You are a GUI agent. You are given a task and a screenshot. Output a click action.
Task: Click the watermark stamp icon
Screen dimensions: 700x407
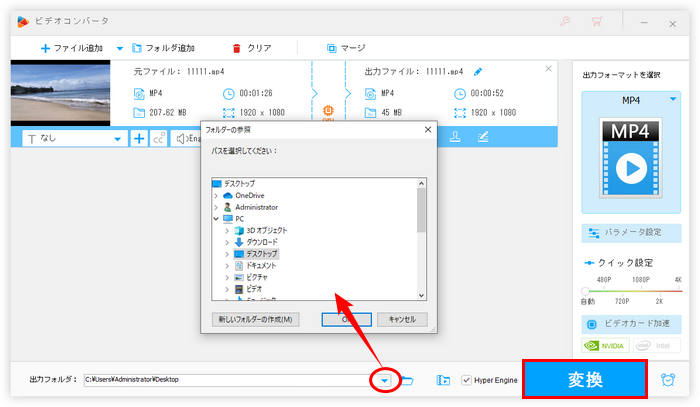[x=455, y=137]
